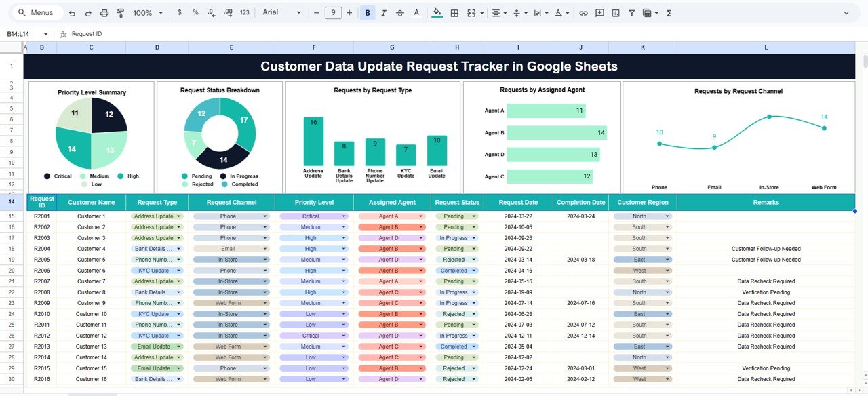This screenshot has width=868, height=396.
Task: Undo the last action
Action: (x=72, y=12)
